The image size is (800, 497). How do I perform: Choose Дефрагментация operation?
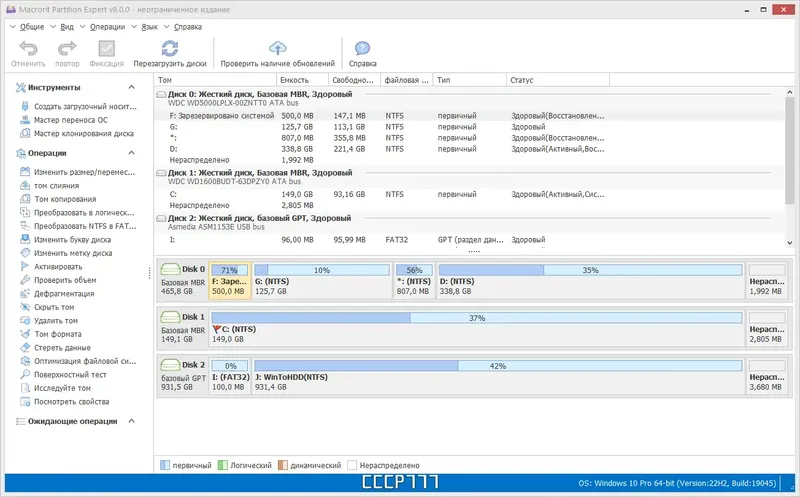click(57, 293)
